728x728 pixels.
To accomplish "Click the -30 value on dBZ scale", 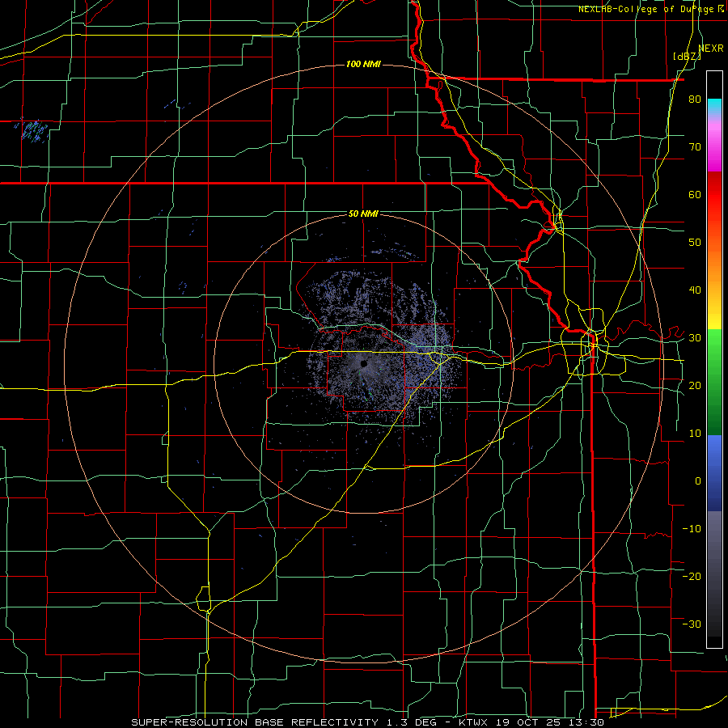I will pos(692,624).
